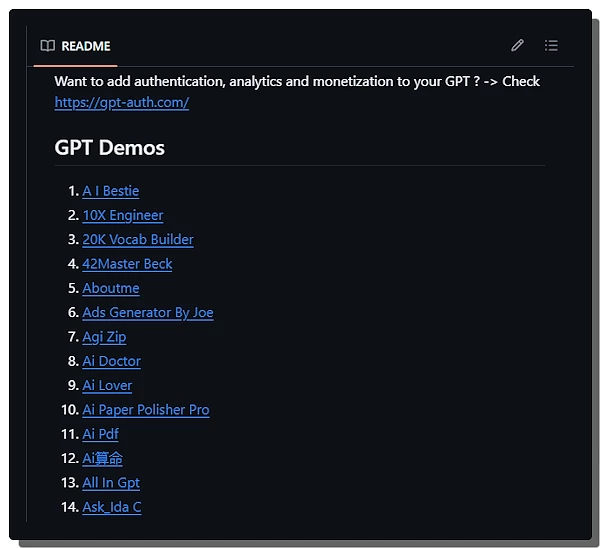Viewport: 600px width, 548px height.
Task: Visit the All In Gpt link
Action: click(x=111, y=482)
